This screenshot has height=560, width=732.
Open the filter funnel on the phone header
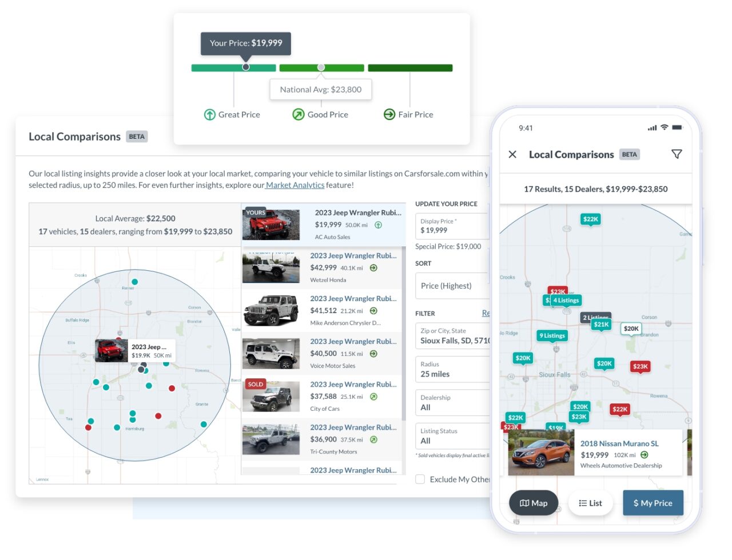tap(677, 154)
